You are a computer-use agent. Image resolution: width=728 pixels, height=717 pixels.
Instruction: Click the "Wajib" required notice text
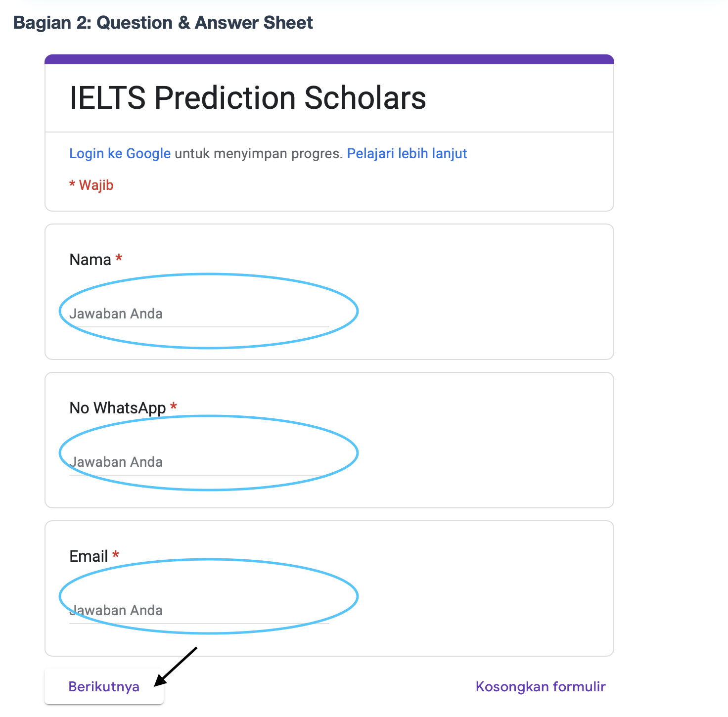pos(96,185)
